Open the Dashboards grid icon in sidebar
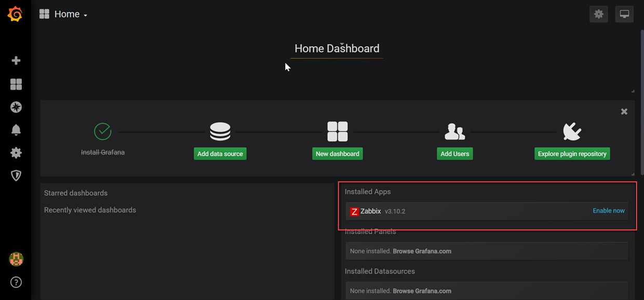 click(x=16, y=84)
